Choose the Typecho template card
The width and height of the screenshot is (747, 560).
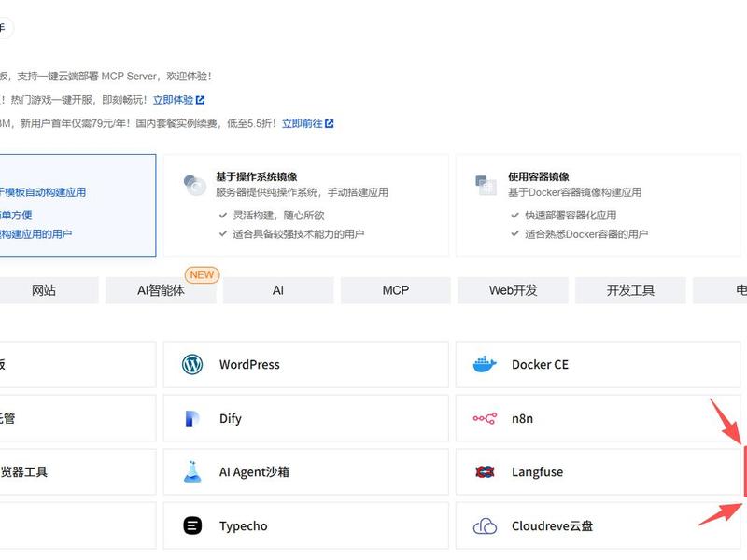click(x=306, y=525)
